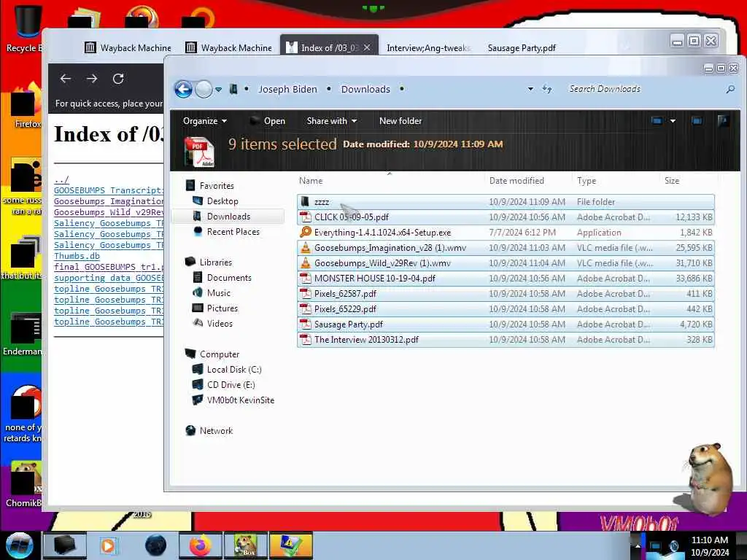
Task: Click the browser reload icon
Action: [118, 79]
